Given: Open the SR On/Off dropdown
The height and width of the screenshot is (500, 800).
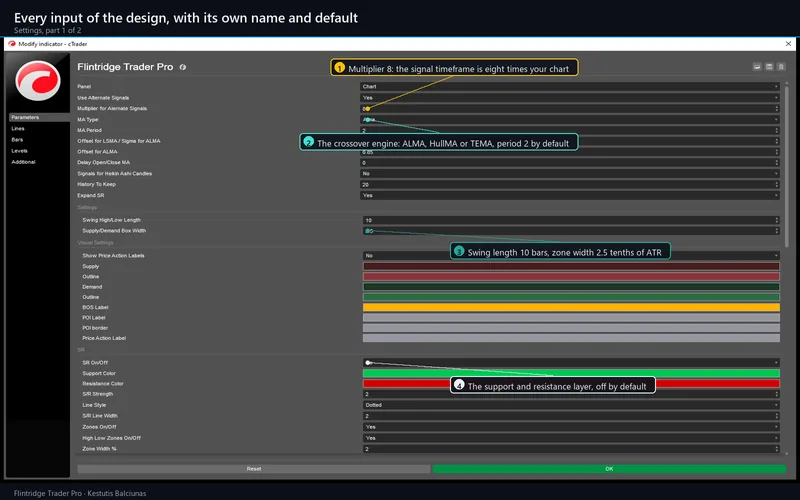Looking at the screenshot, I should point(571,363).
